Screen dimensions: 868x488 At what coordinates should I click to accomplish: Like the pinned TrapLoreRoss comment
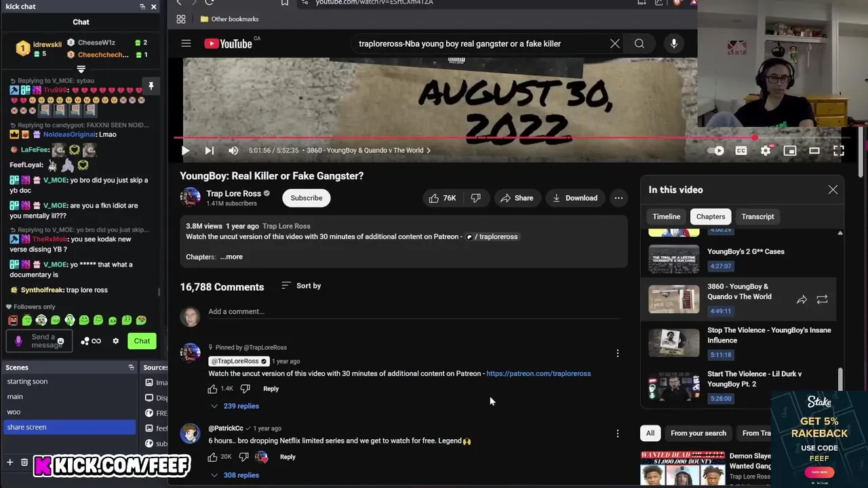[x=213, y=389]
